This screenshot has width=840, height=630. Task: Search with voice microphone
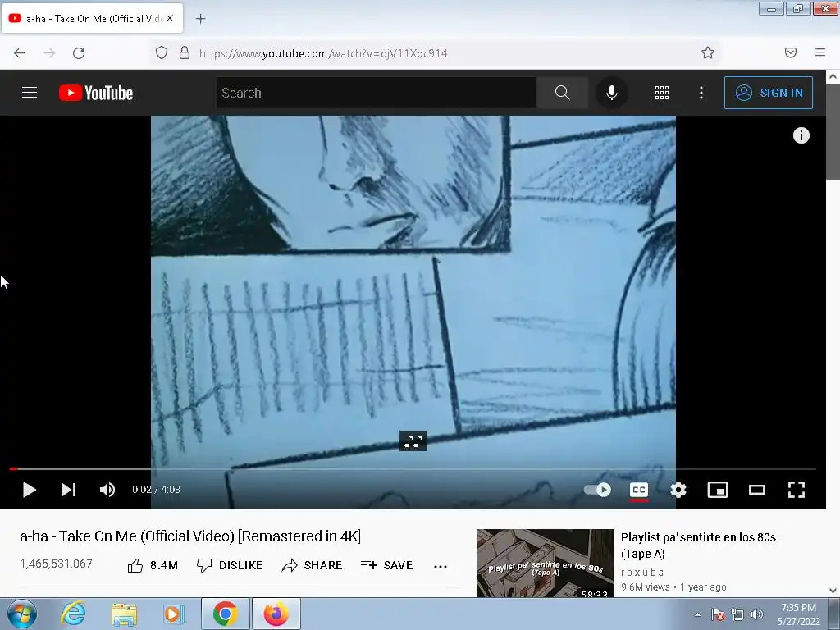(x=611, y=93)
